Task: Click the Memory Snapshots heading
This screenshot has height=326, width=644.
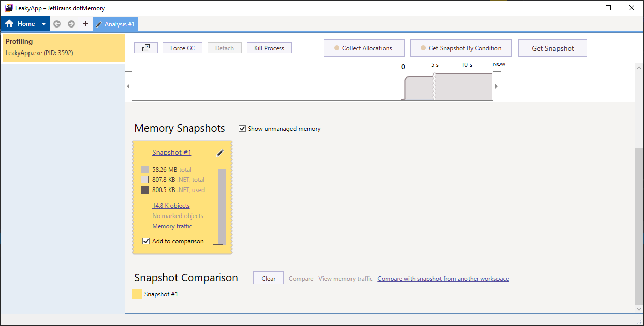Action: pyautogui.click(x=180, y=128)
